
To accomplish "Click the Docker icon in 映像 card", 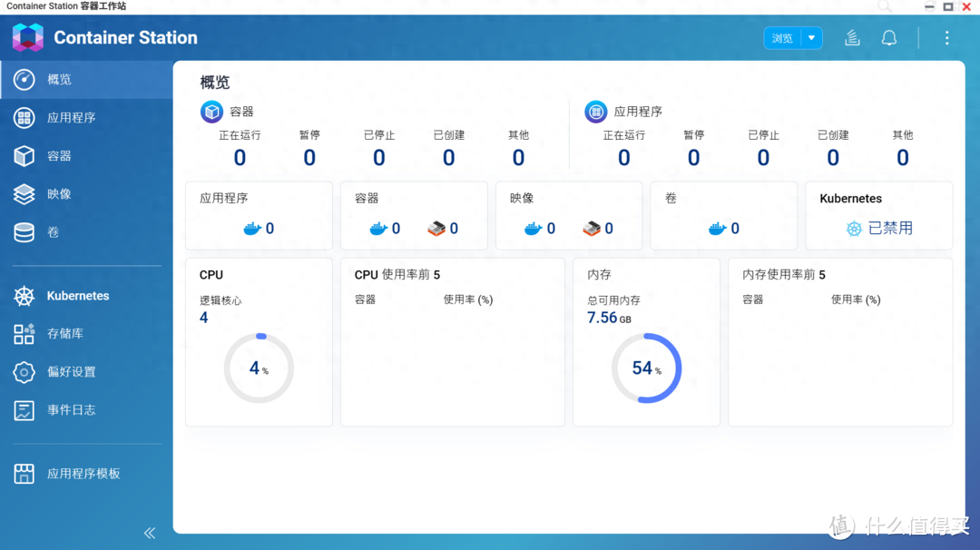I will click(x=534, y=228).
